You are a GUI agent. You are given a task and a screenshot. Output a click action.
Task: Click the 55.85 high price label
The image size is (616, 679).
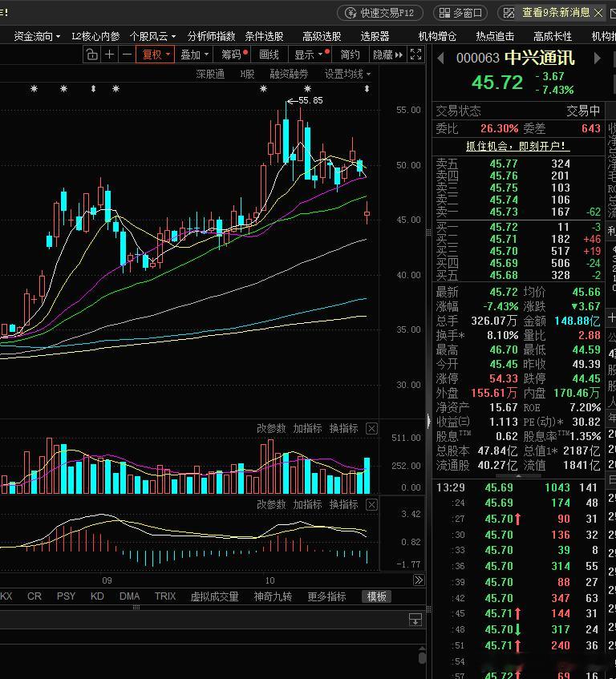click(x=310, y=100)
